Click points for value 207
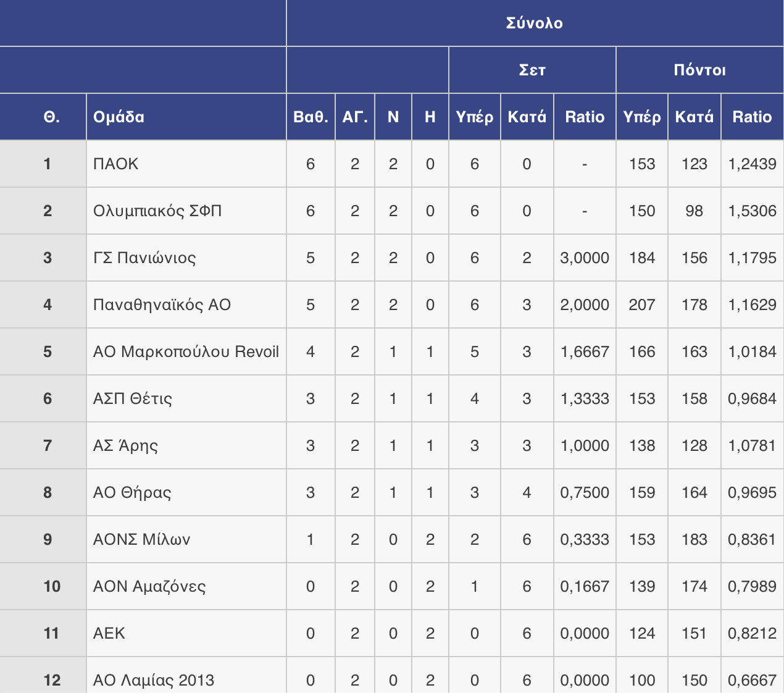The image size is (784, 693). pyautogui.click(x=642, y=304)
